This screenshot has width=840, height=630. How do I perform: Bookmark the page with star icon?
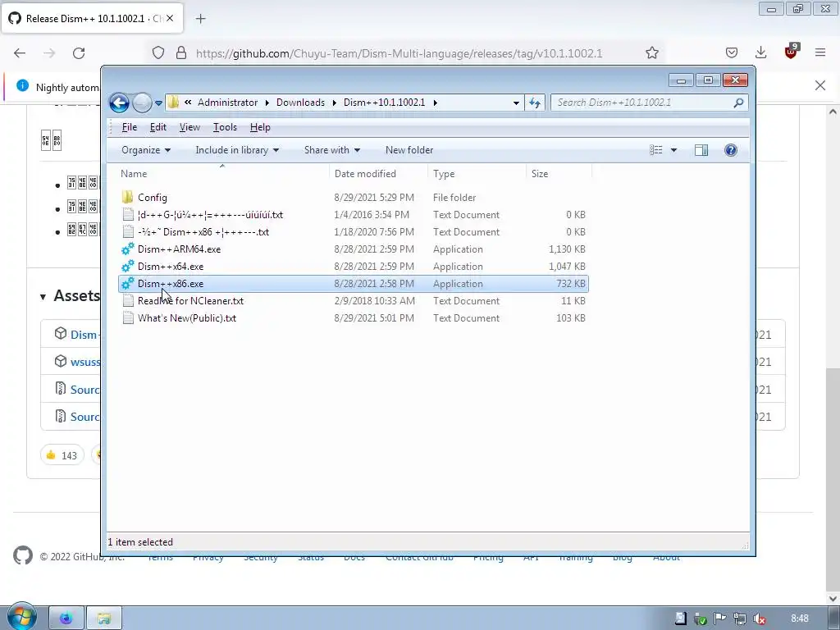click(651, 53)
